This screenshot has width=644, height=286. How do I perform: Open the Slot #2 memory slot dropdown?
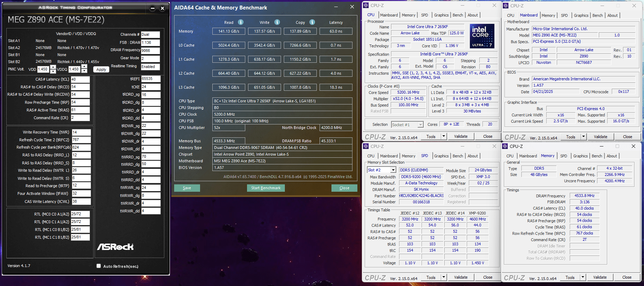393,170
